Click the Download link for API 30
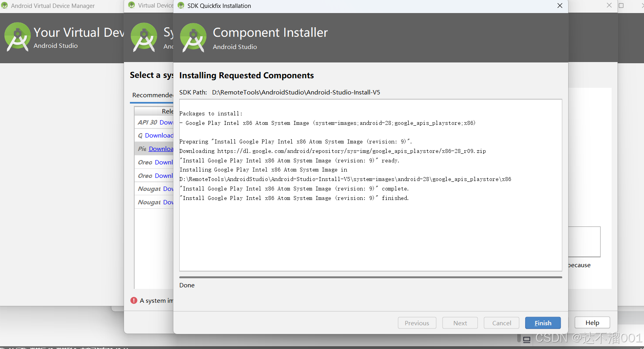 coord(166,123)
